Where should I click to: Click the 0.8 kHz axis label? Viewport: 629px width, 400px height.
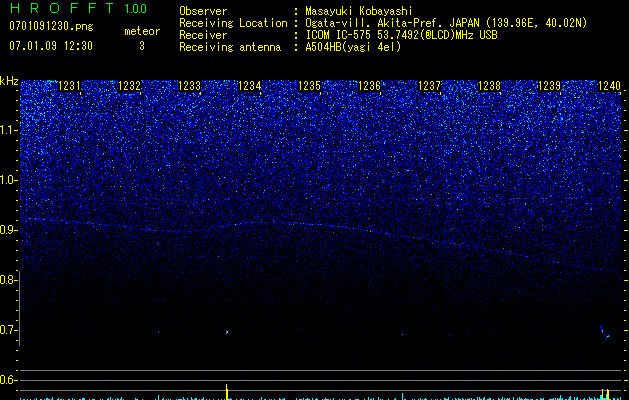coord(8,280)
